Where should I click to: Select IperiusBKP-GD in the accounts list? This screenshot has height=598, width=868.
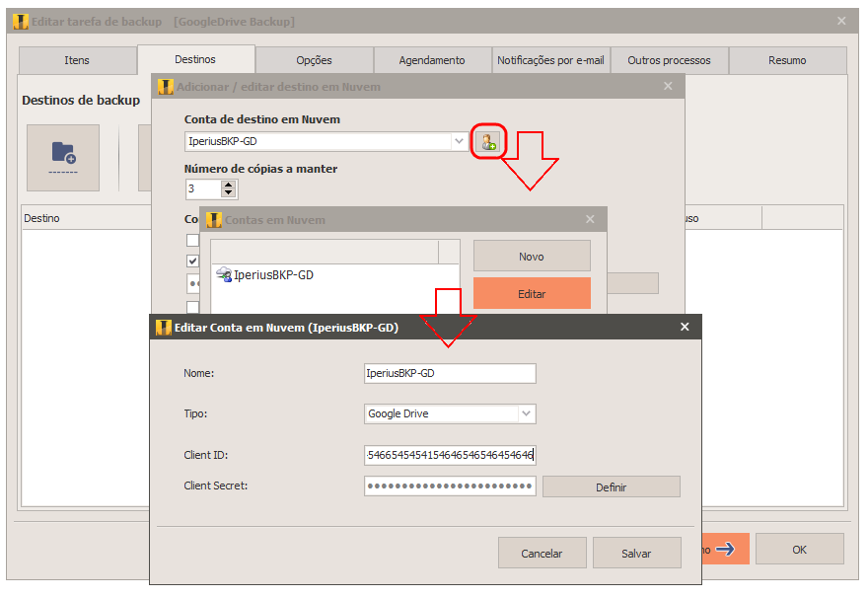pos(273,274)
